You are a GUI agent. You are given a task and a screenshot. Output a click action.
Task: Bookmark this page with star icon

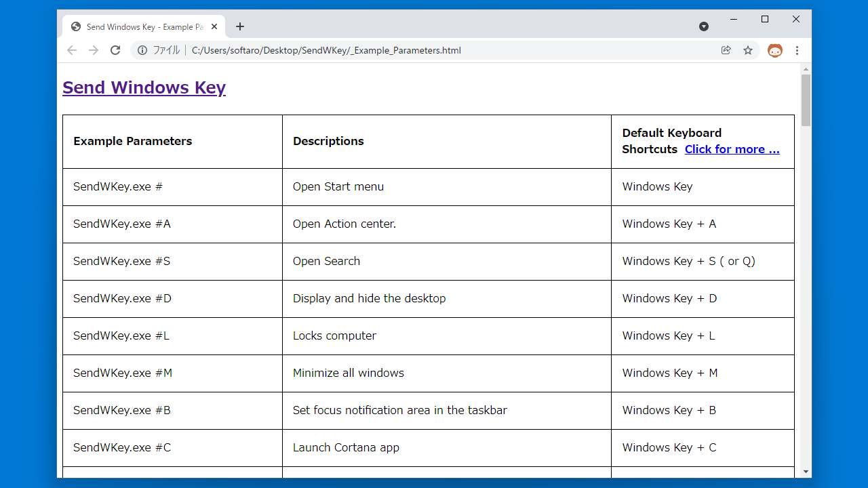(x=748, y=50)
